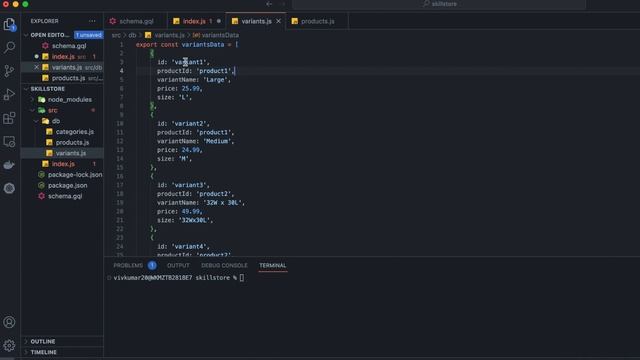This screenshot has height=360, width=640.
Task: Collapse the Open Editors section
Action: tap(49, 35)
